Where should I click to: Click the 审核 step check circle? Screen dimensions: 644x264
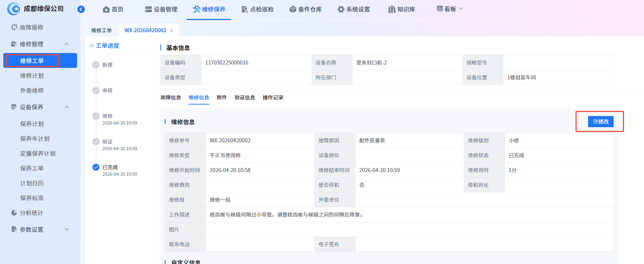(x=96, y=90)
